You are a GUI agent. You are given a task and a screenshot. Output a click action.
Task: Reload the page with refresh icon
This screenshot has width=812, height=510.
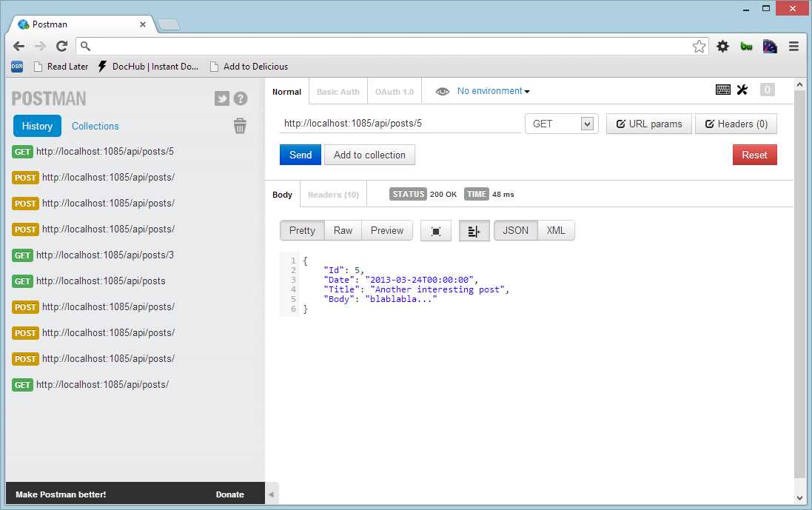tap(61, 46)
